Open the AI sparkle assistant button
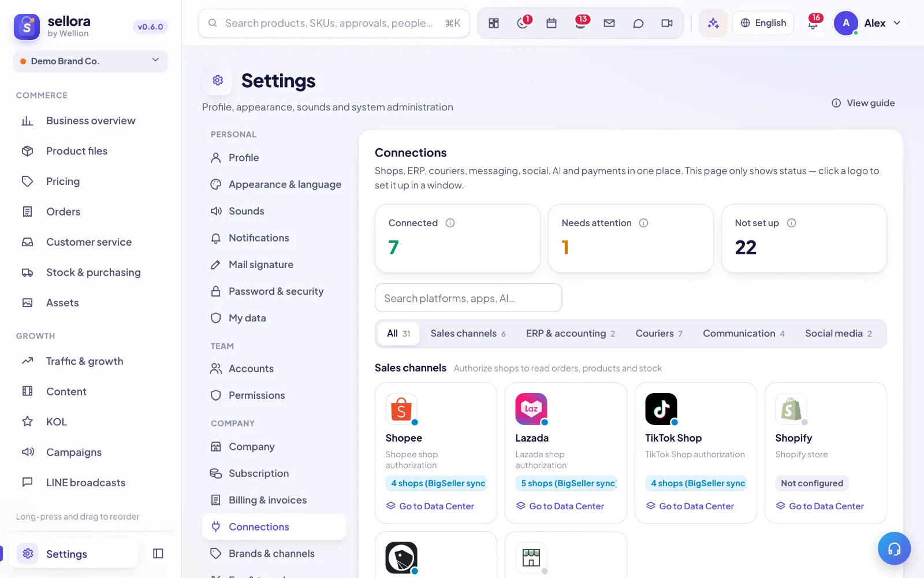 [x=713, y=23]
